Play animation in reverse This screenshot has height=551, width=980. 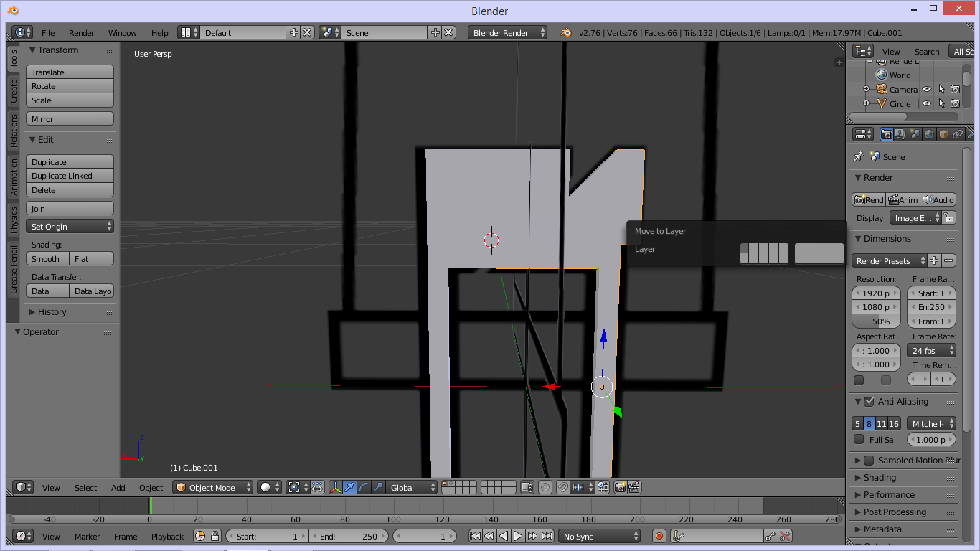coord(504,536)
